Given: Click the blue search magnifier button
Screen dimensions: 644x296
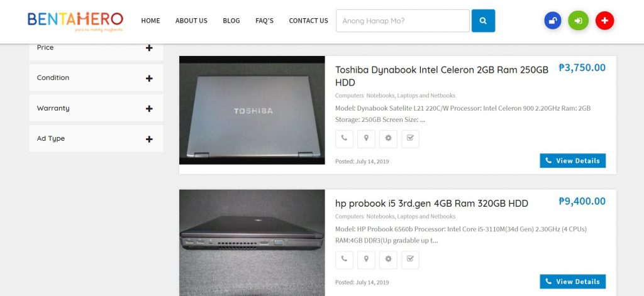Looking at the screenshot, I should click(x=483, y=21).
